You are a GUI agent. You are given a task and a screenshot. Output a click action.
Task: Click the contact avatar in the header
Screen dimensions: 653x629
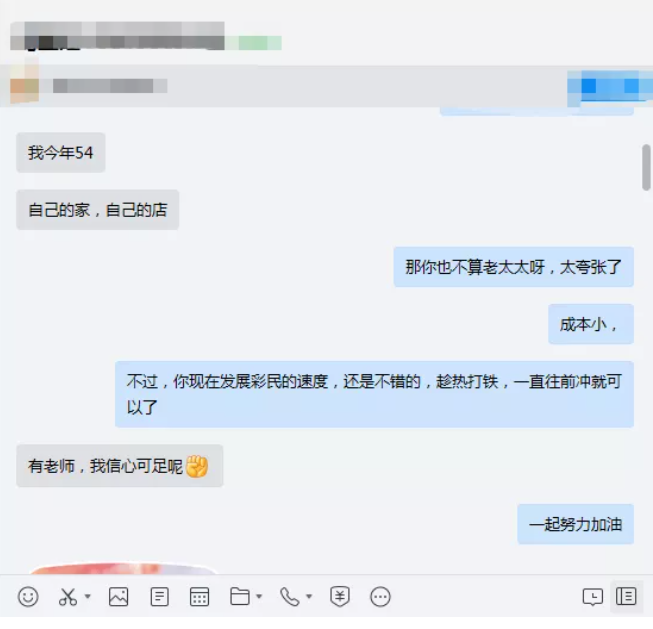pyautogui.click(x=25, y=85)
